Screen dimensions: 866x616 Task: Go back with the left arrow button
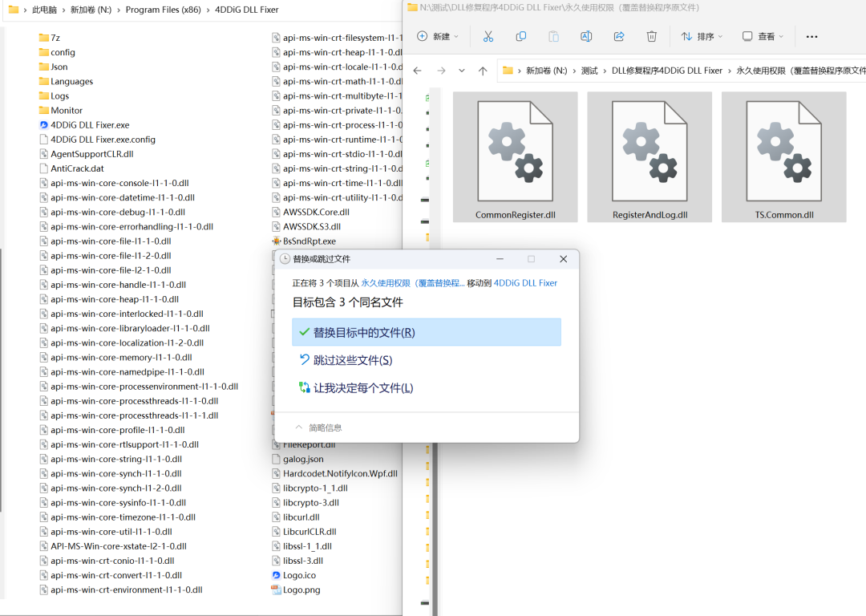418,71
